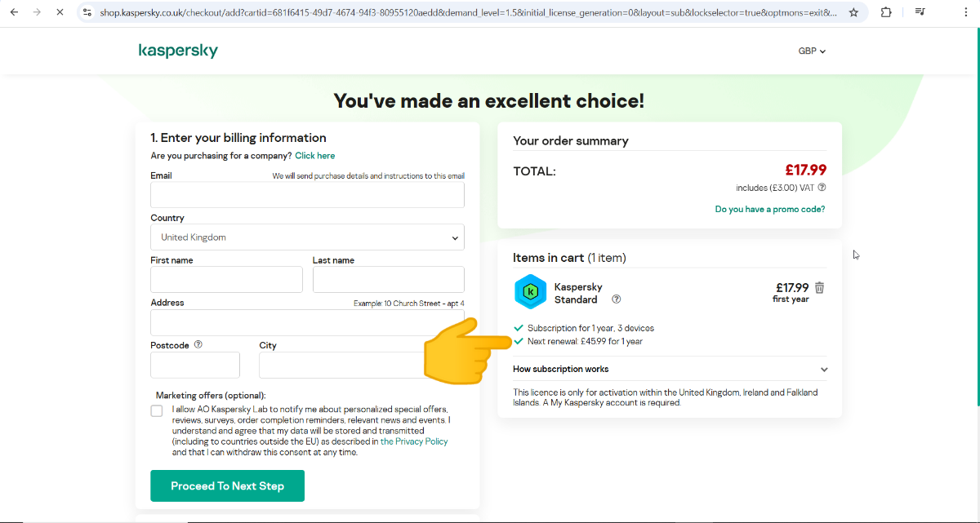Image resolution: width=980 pixels, height=523 pixels.
Task: Click the Postcode help question mark icon
Action: point(198,344)
